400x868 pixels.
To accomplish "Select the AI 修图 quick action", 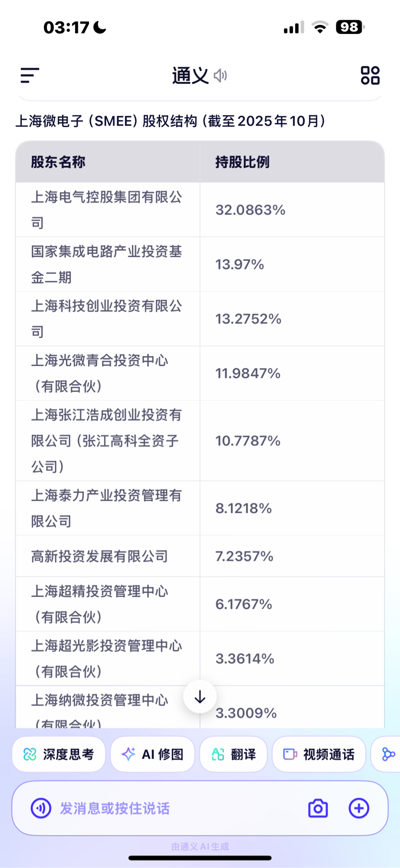I will point(153,754).
